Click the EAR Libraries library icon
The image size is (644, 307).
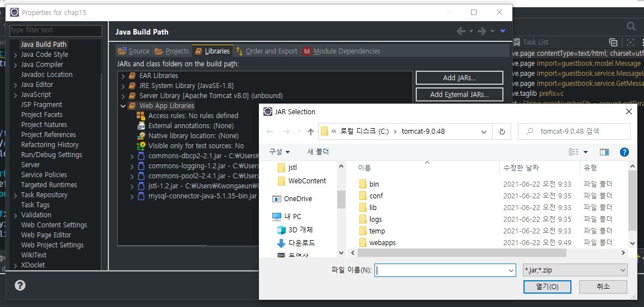coord(132,76)
